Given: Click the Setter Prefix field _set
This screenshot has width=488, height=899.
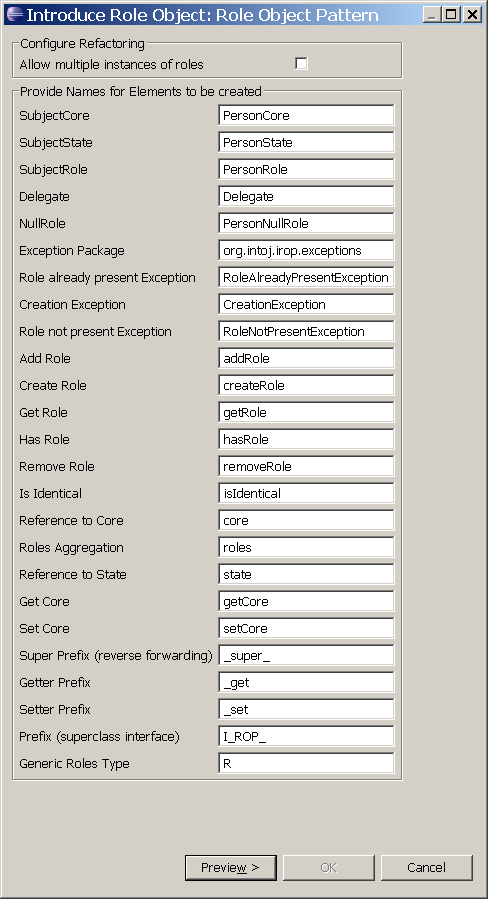Looking at the screenshot, I should point(306,709).
